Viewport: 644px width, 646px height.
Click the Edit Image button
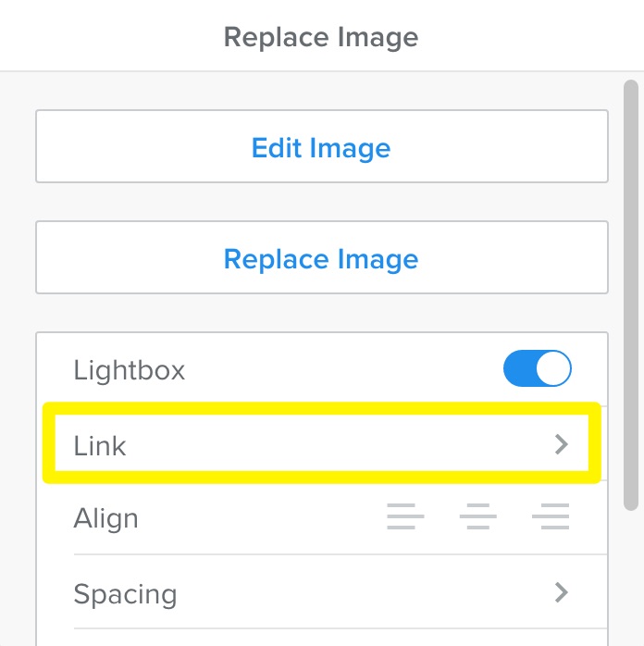(x=321, y=148)
